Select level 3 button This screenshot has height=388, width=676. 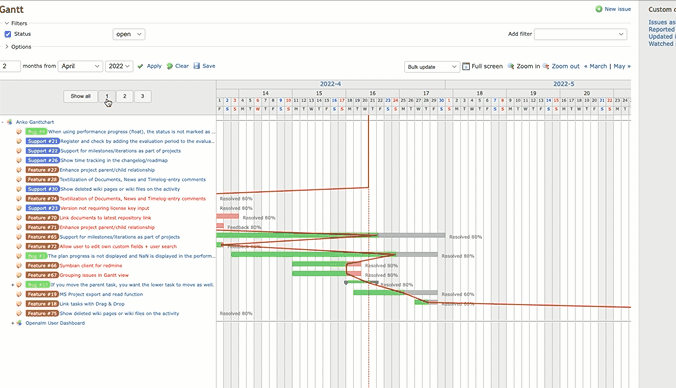point(142,96)
